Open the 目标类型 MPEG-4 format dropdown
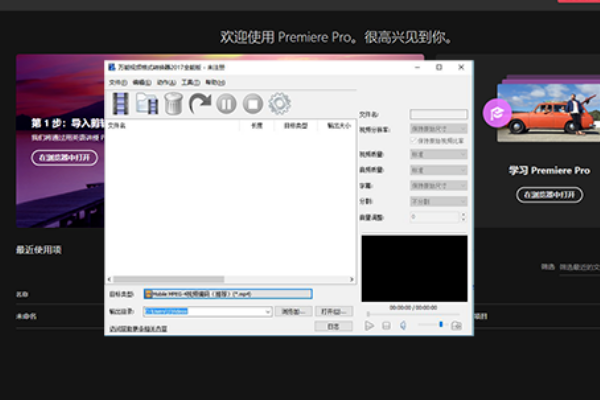600x400 pixels. click(228, 294)
